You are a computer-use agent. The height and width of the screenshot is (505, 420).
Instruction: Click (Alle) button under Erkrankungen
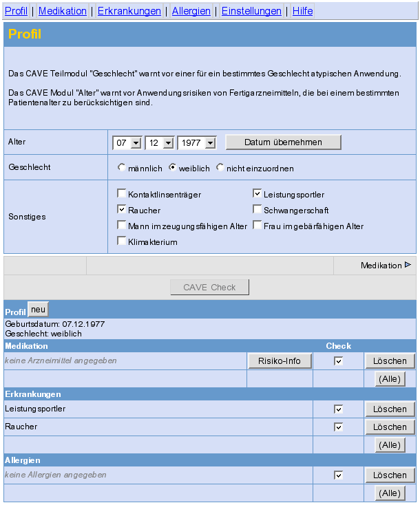tap(390, 445)
